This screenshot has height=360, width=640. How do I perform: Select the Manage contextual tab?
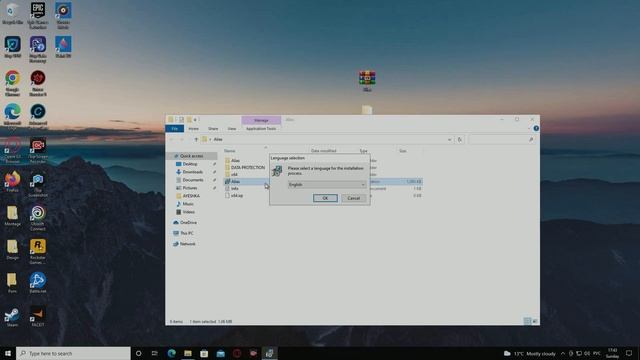click(x=261, y=120)
